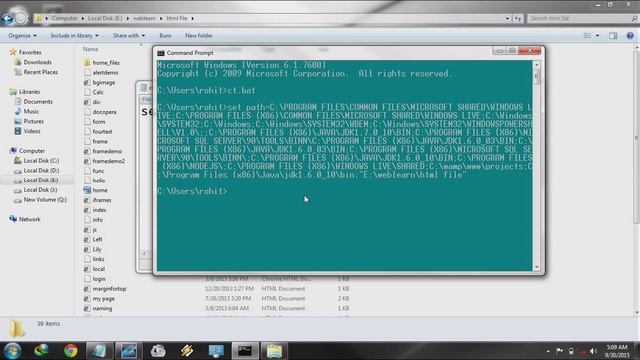Open the Music library
Viewport: 640px width, 360px height.
coord(31,111)
